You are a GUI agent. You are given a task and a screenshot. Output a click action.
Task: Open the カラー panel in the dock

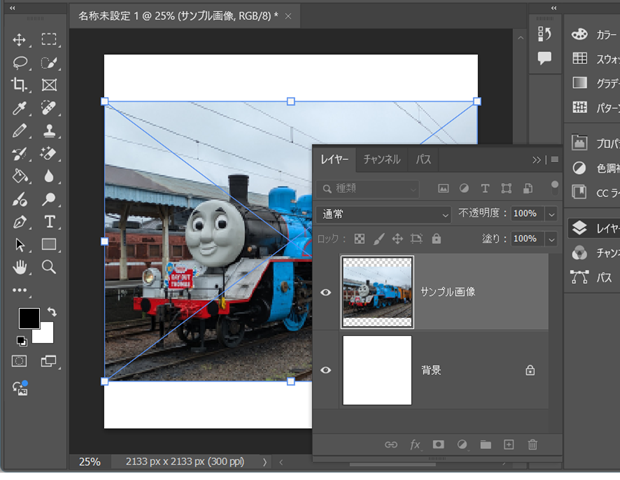[x=594, y=34]
